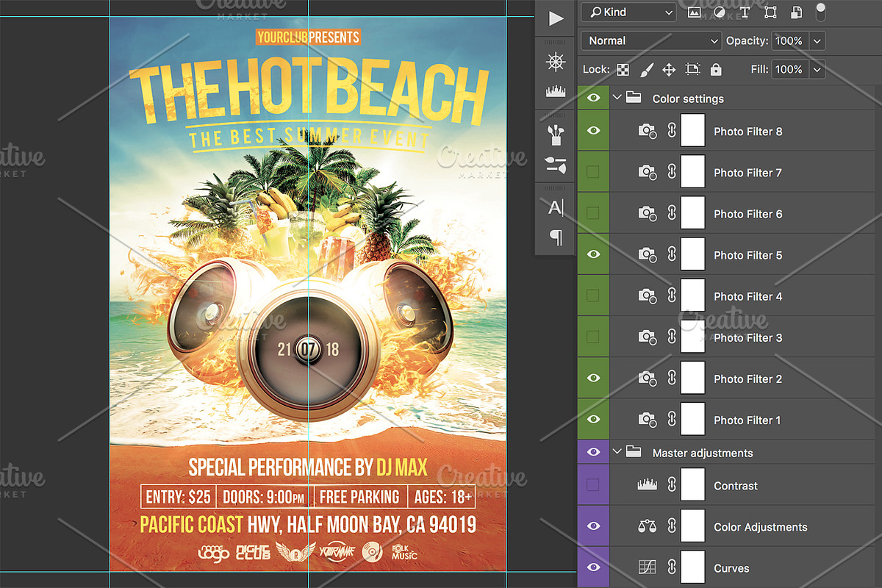
Task: Select the Contrast layer name
Action: point(736,486)
